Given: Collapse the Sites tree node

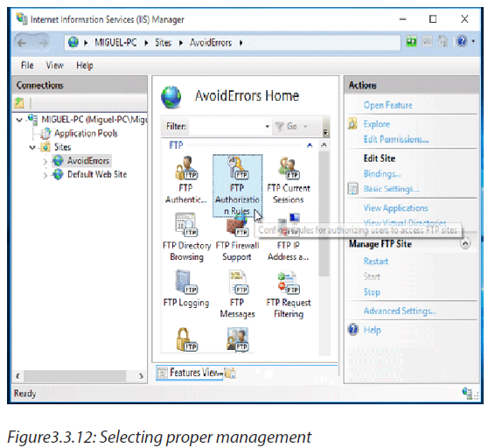Looking at the screenshot, I should [32, 147].
